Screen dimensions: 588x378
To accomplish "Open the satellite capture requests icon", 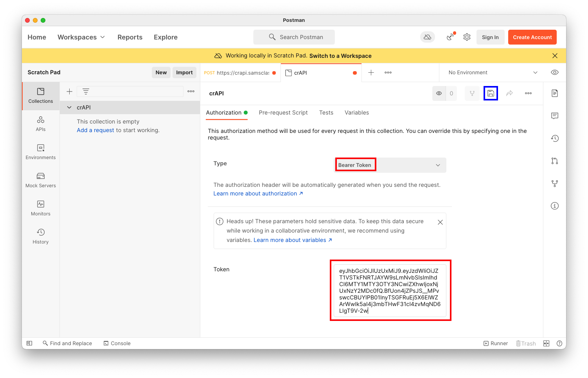I will (450, 37).
